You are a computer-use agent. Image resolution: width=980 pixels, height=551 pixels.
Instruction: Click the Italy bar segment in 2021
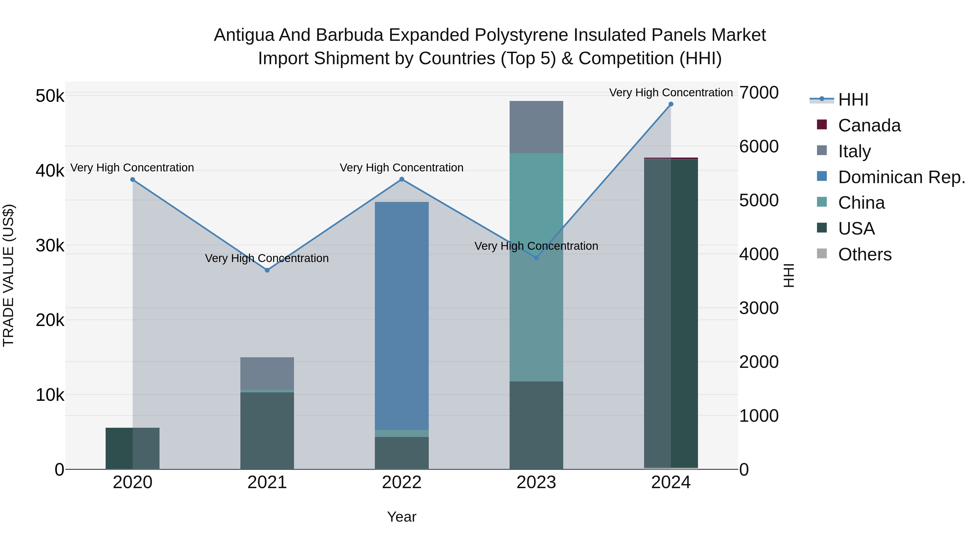pos(267,373)
